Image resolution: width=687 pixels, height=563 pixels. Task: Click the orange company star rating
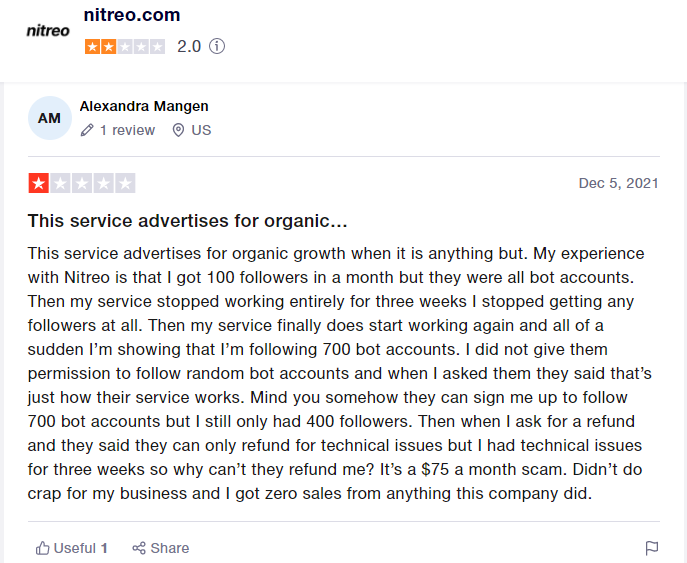(x=125, y=46)
